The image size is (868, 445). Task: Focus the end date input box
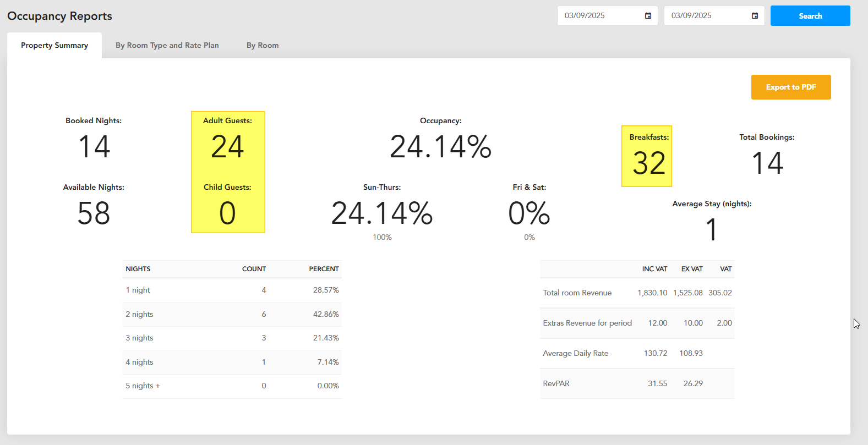coord(714,16)
